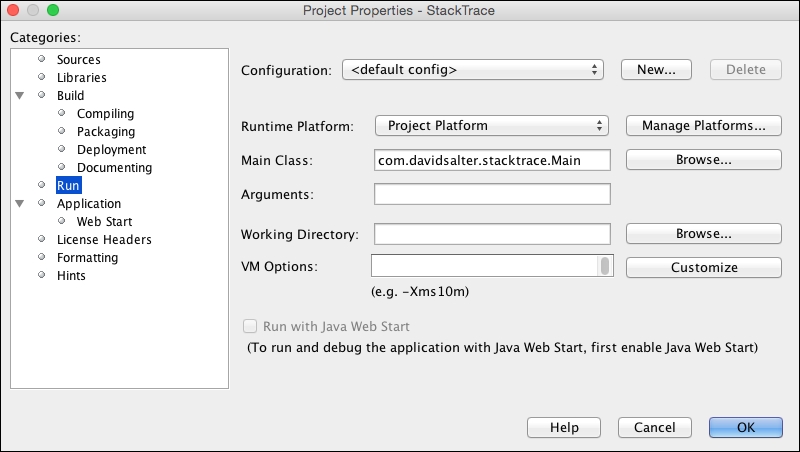Image resolution: width=800 pixels, height=452 pixels.
Task: Select the Libraries category
Action: coord(82,78)
